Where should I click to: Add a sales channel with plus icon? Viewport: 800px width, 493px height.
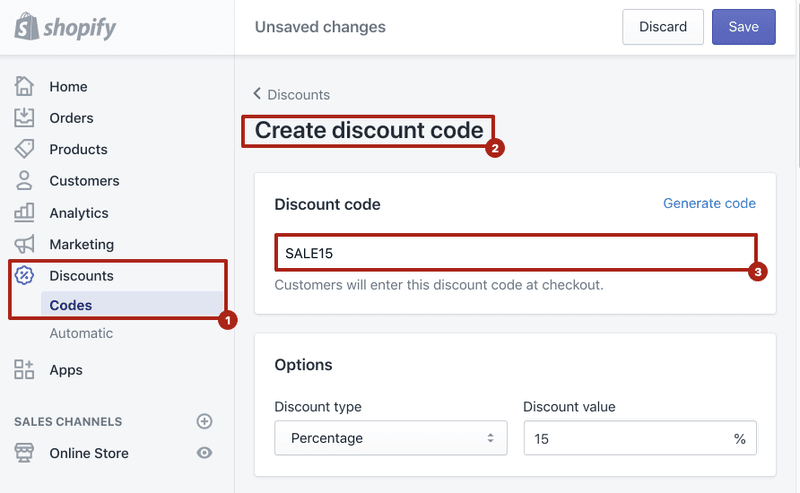[205, 421]
